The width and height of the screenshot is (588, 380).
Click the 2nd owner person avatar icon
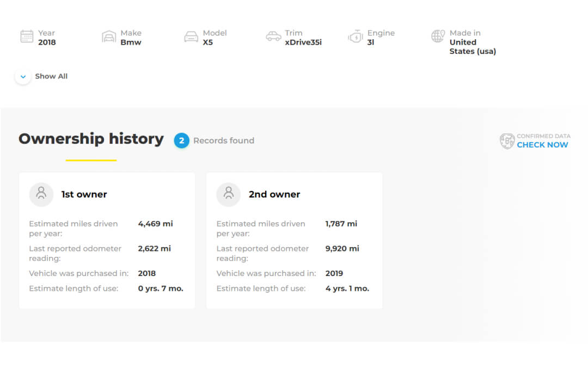click(x=229, y=194)
